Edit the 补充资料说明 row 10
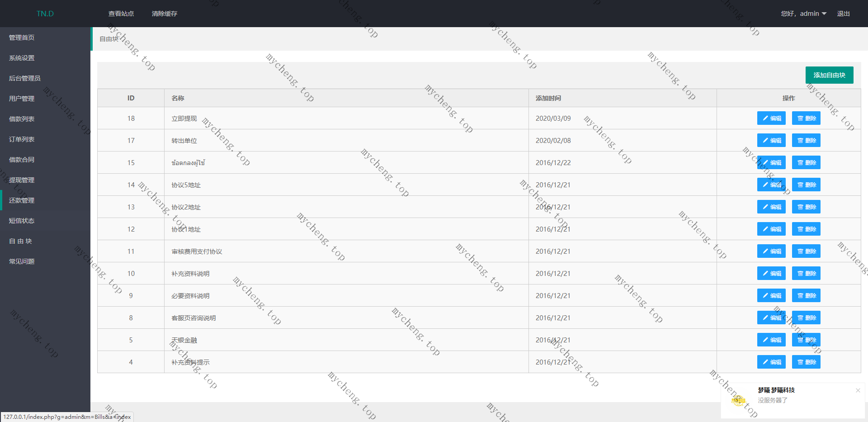Image resolution: width=868 pixels, height=422 pixels. click(x=771, y=273)
